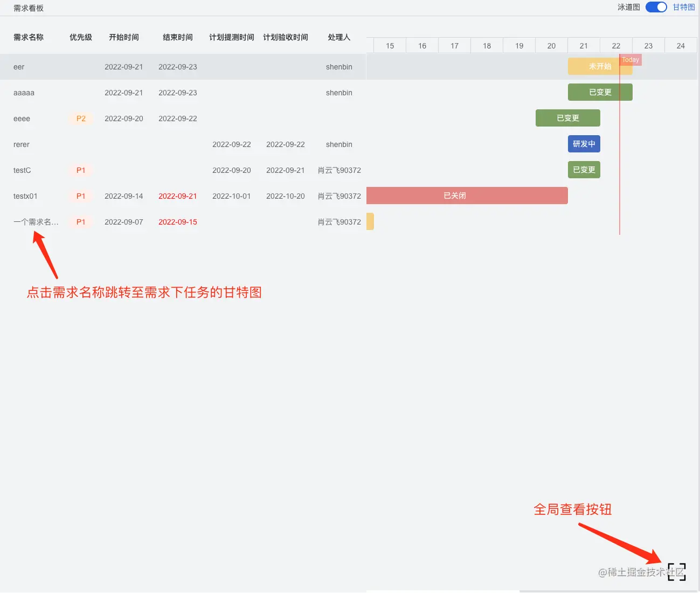Open requirement named eer
The width and height of the screenshot is (700, 593).
(x=19, y=67)
